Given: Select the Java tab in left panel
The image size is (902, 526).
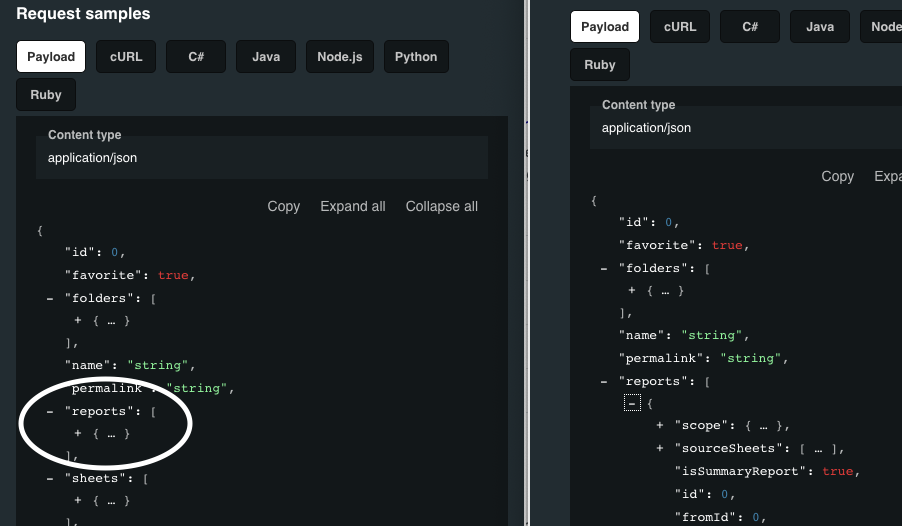Looking at the screenshot, I should coord(266,57).
